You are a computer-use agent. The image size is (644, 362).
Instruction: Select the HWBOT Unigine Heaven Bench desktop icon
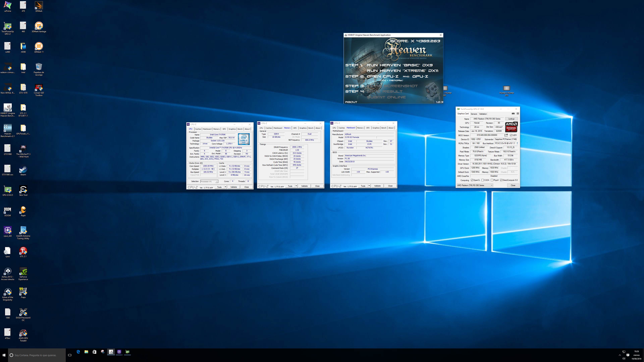[8, 110]
